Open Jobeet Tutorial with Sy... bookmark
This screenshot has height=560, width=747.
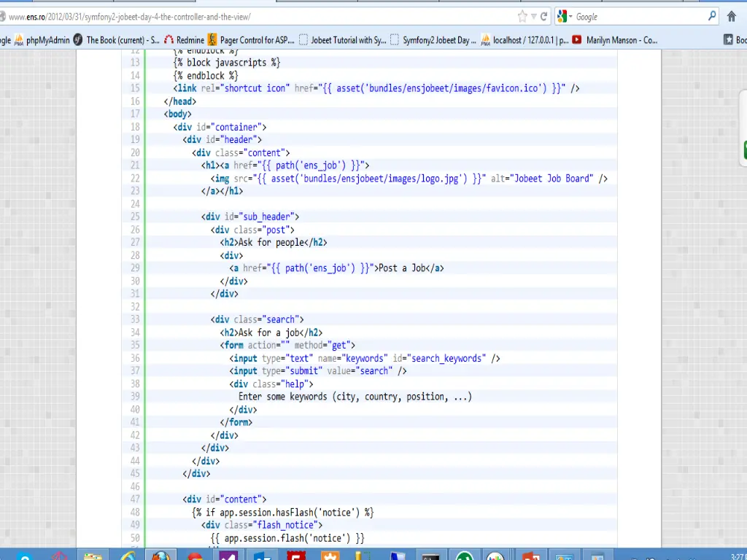pyautogui.click(x=343, y=40)
